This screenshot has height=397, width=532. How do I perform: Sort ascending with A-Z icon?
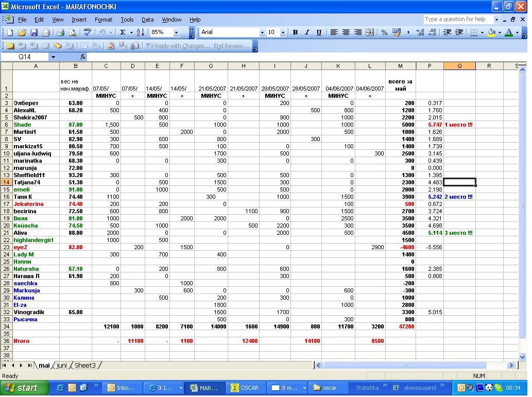coord(141,32)
